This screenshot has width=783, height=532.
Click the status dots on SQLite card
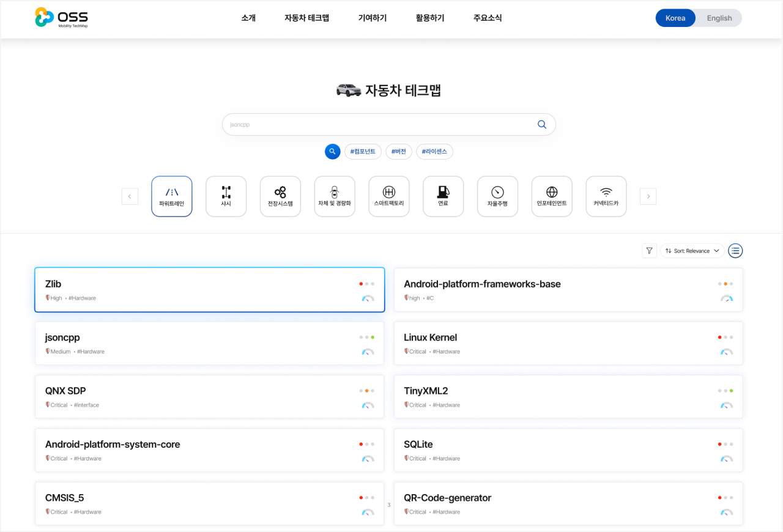(725, 444)
